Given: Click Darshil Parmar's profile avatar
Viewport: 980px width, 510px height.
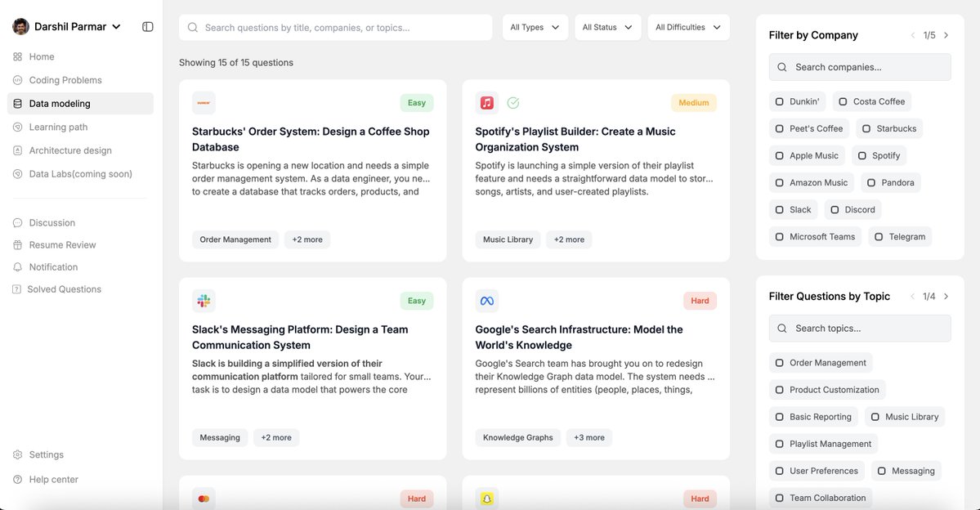Looking at the screenshot, I should point(20,26).
